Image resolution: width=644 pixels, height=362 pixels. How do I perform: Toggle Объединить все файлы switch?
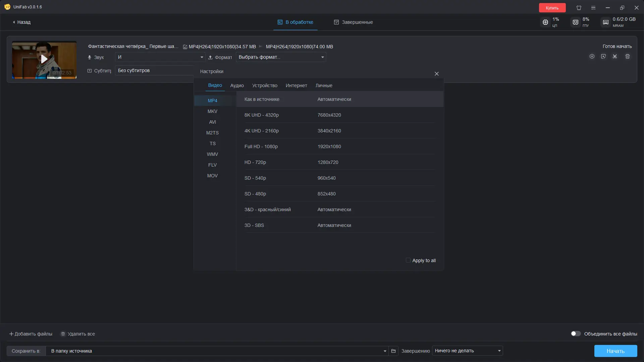pos(576,334)
